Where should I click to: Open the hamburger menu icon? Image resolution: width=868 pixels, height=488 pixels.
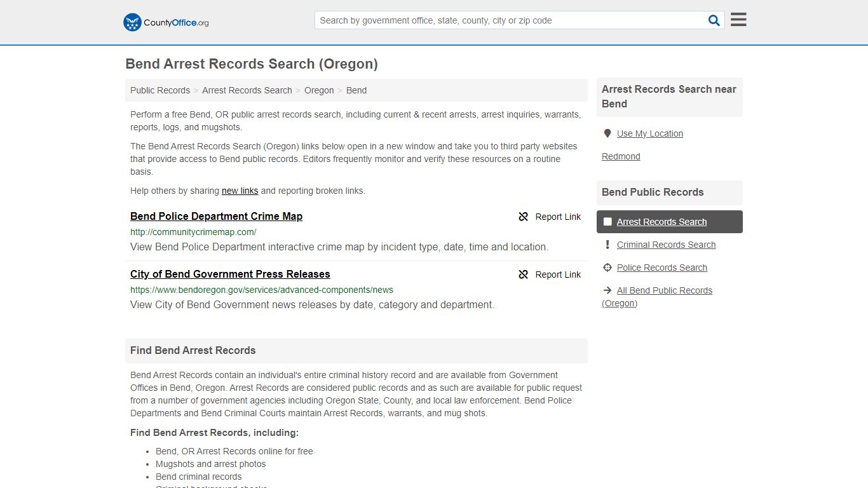tap(738, 20)
